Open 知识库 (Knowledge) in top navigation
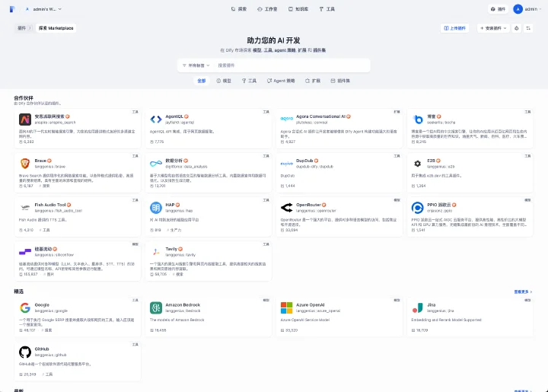Screen dimensions: 548x392 point(298,9)
